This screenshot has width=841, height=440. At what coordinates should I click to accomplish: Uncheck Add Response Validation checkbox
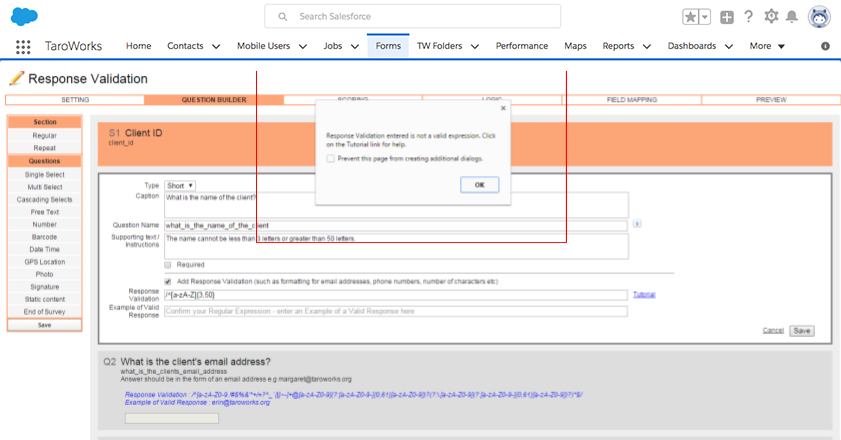coord(168,281)
